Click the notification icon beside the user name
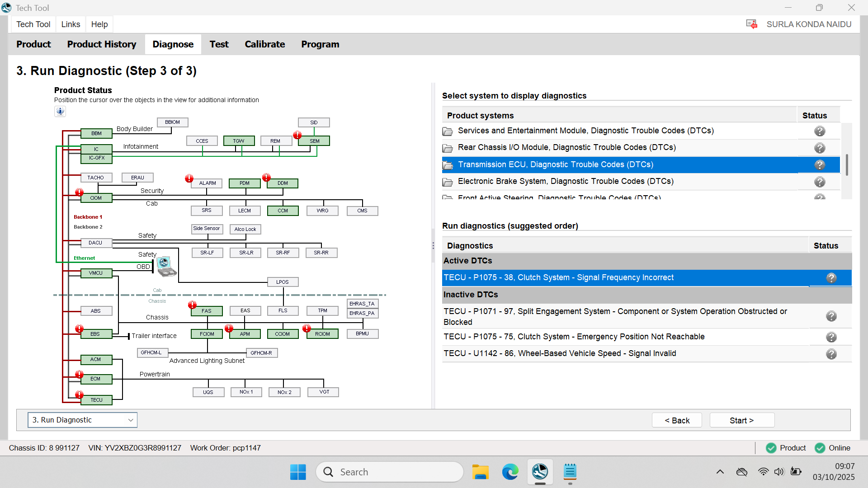The height and width of the screenshot is (488, 868). point(752,24)
